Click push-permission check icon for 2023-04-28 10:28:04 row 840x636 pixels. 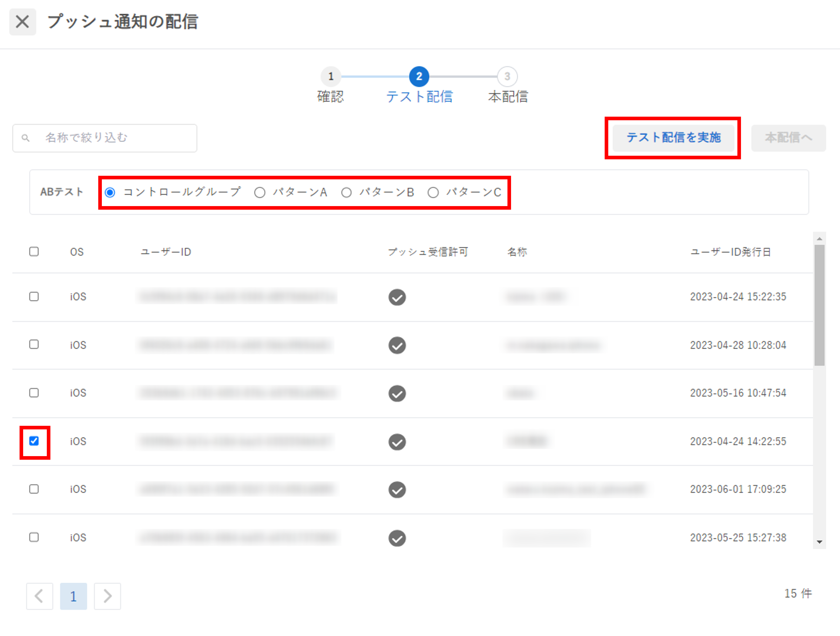click(x=397, y=345)
